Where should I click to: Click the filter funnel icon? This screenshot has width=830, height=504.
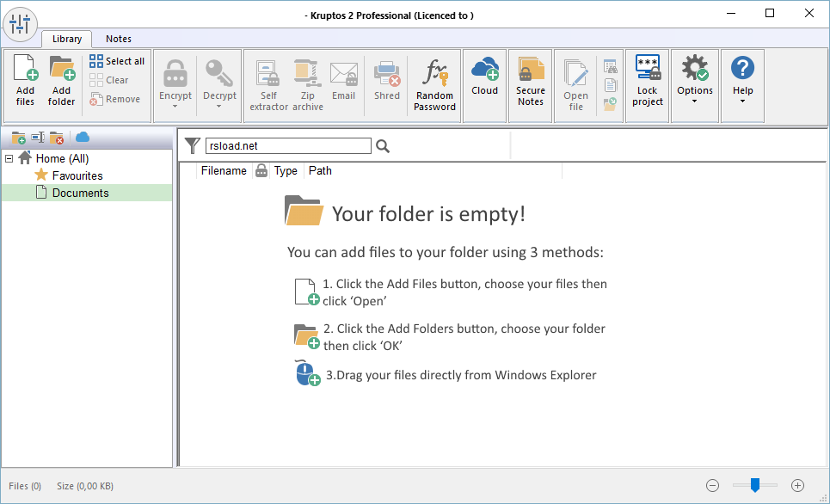(192, 145)
